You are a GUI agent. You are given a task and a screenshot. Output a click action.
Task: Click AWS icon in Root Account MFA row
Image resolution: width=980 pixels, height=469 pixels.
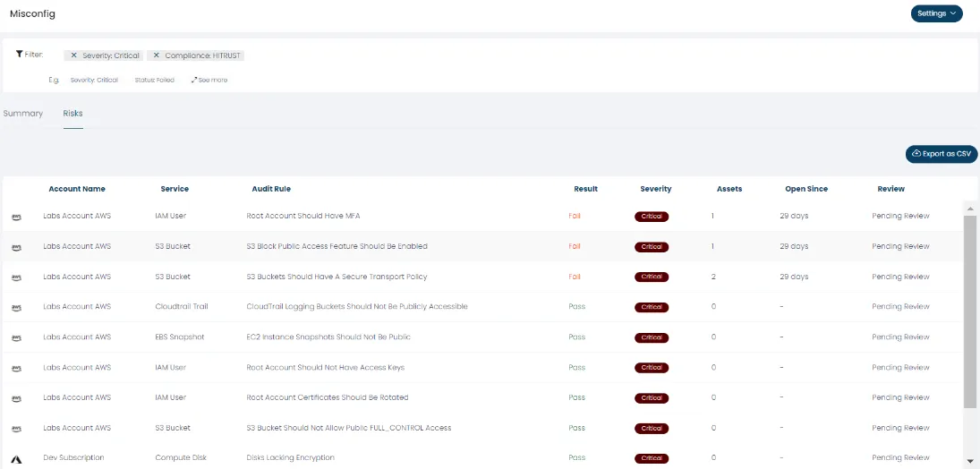click(16, 217)
